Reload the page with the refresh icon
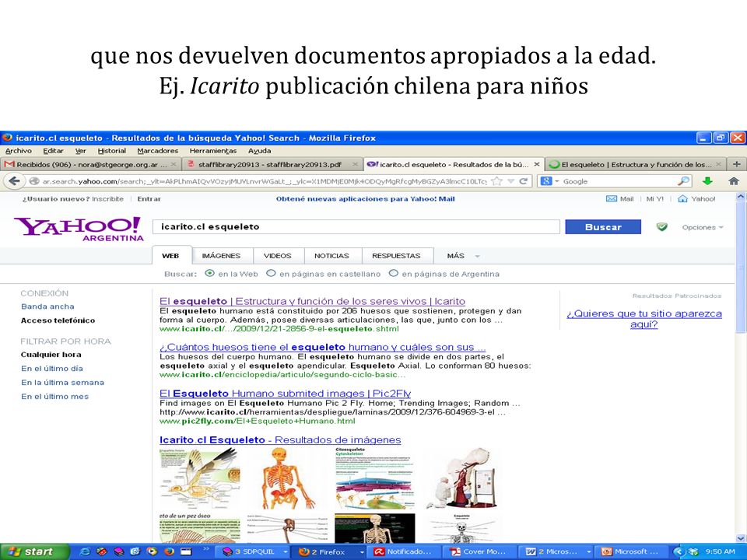Screen dimensions: 747x560 point(523,181)
